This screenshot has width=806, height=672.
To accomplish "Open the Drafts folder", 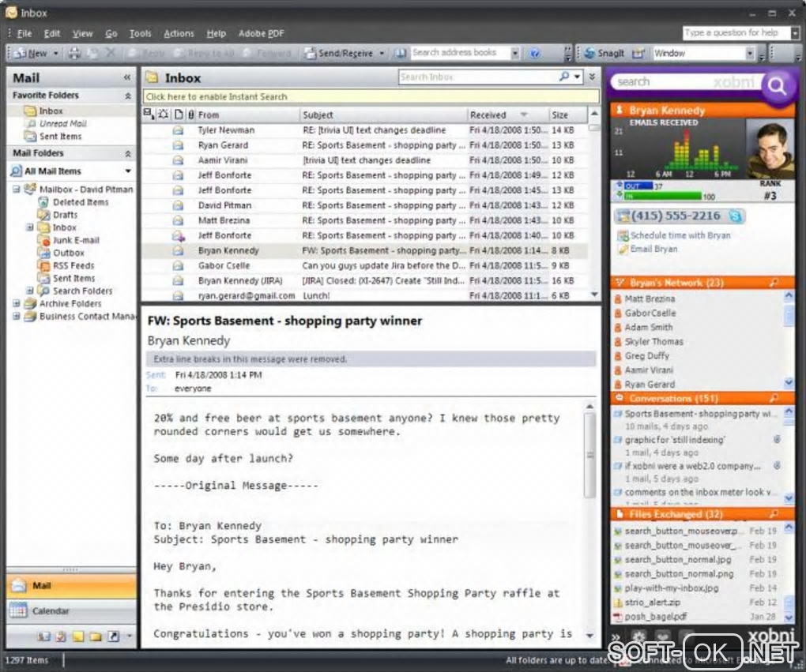I will tap(65, 215).
